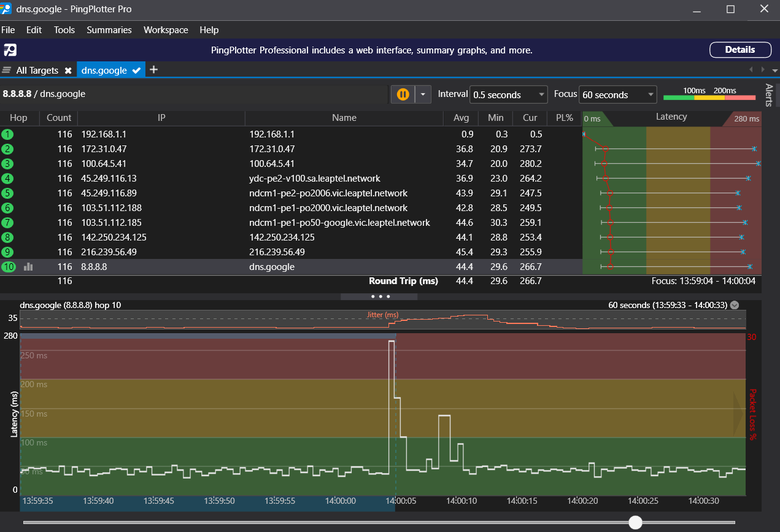Pause the trace with the orange button
Viewport: 780px width, 532px height.
click(403, 94)
